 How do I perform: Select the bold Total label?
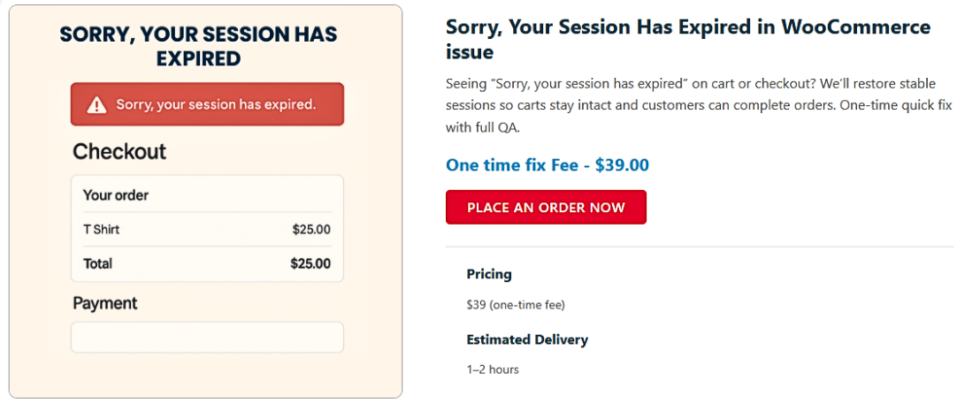[x=98, y=263]
